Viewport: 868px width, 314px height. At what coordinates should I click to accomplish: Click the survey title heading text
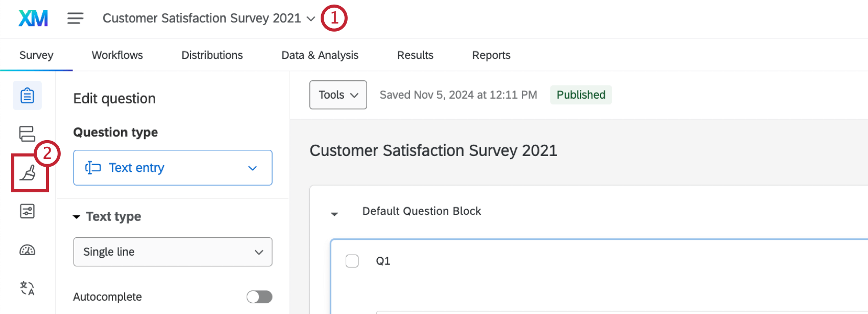click(433, 151)
